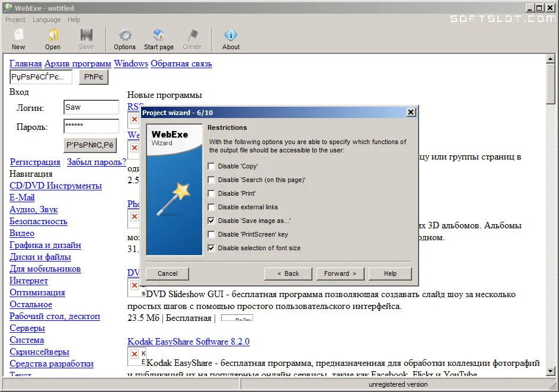The image size is (559, 392).
Task: Toggle Disable 'PrintScreen' key checkbox
Action: click(x=212, y=234)
